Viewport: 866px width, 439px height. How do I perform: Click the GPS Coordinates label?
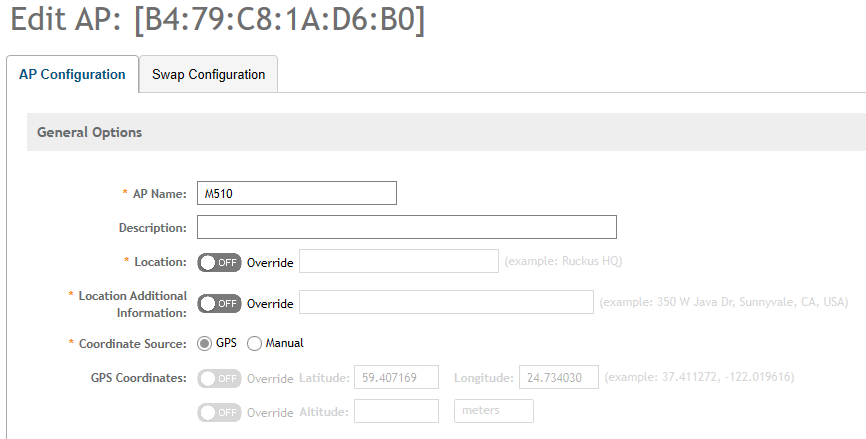tap(138, 378)
